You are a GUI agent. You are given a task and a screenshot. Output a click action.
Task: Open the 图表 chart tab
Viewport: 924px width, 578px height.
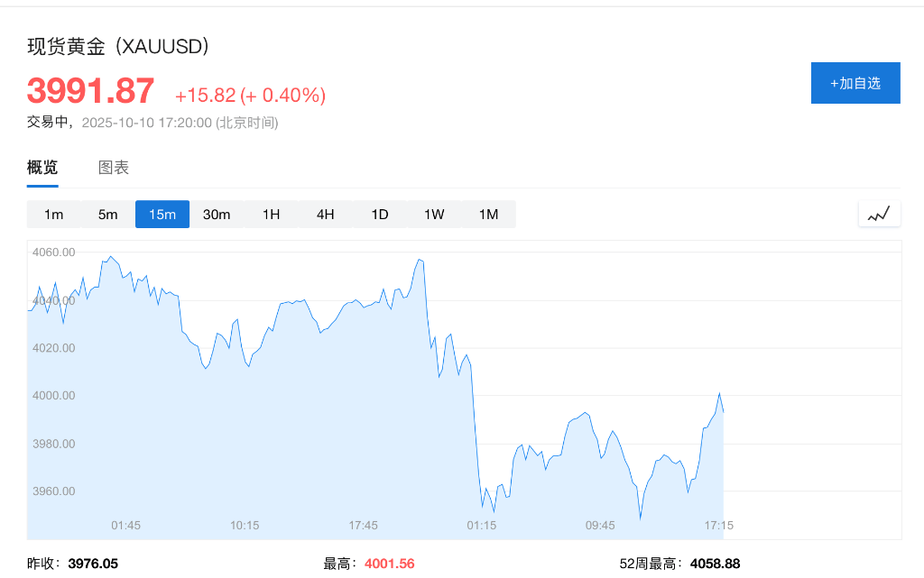pos(114,168)
